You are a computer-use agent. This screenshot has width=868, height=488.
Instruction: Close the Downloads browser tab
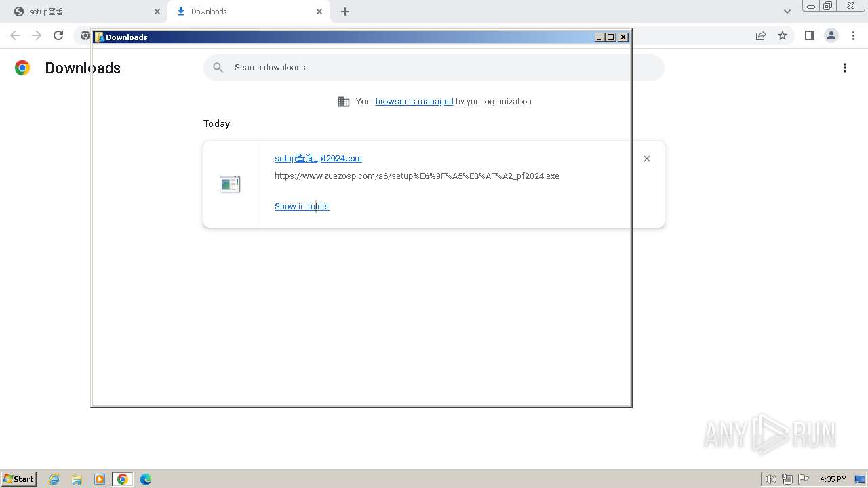[319, 12]
